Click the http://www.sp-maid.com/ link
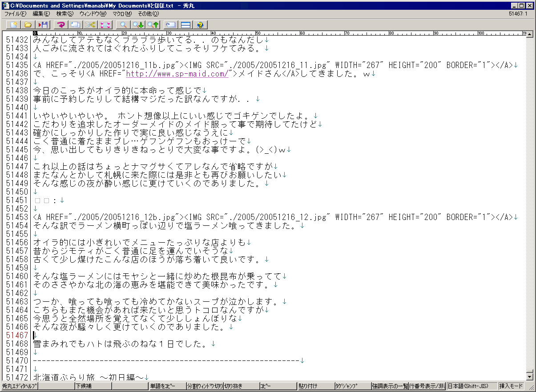The width and height of the screenshot is (536, 392). point(177,74)
